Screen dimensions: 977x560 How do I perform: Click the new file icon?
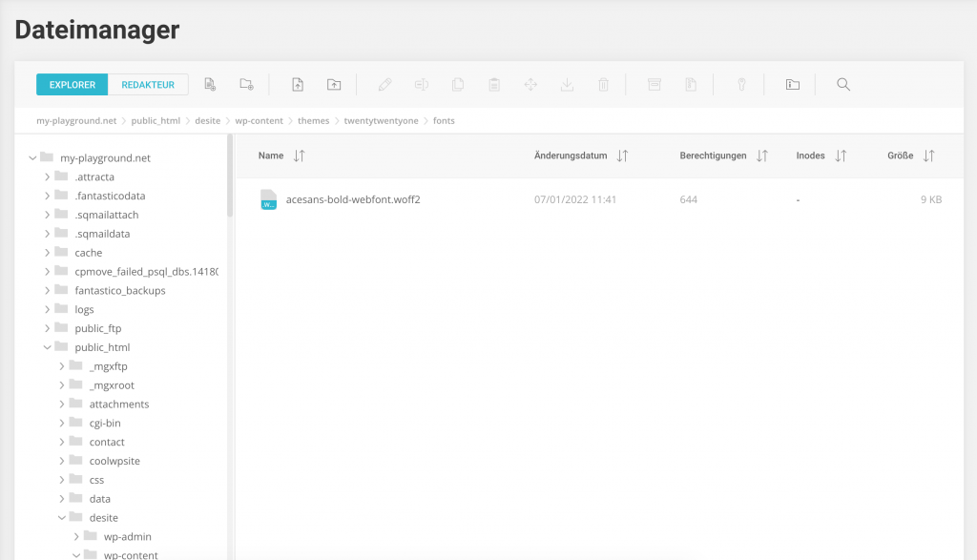[x=210, y=84]
